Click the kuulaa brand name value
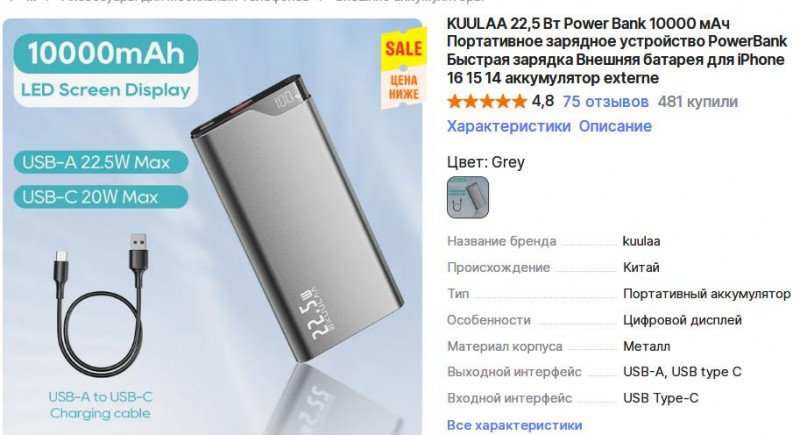Screen dimensions: 800x435 [641, 241]
